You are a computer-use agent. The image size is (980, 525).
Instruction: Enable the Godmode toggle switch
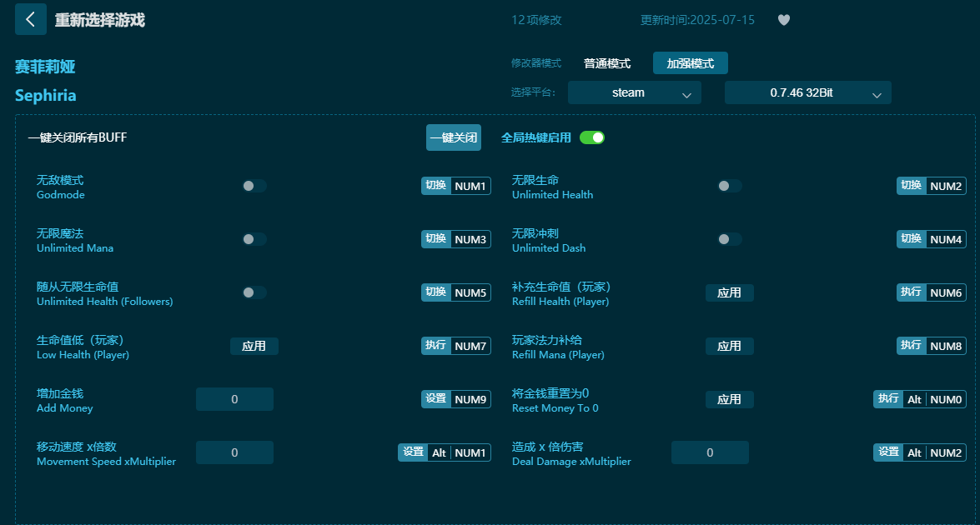[253, 186]
